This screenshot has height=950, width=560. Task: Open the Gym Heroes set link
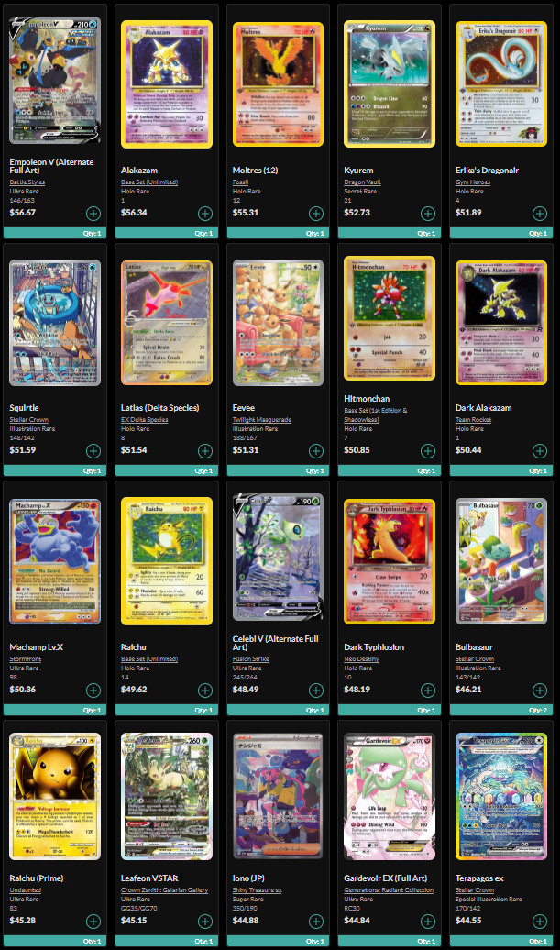pos(473,182)
